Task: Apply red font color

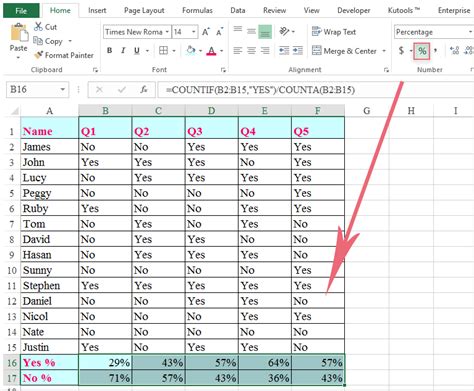Action: point(211,51)
